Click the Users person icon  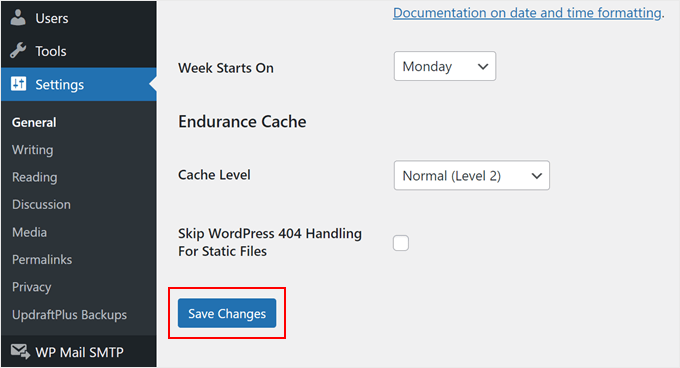click(18, 18)
